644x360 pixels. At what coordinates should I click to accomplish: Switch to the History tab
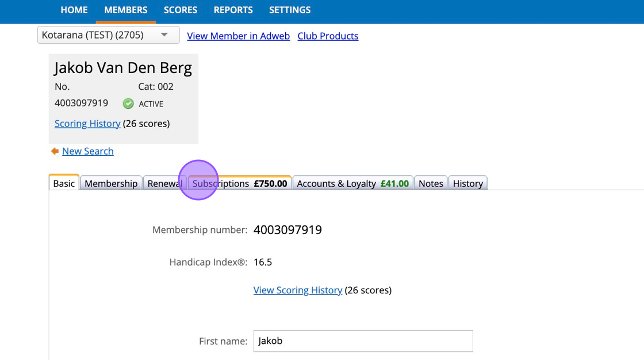tap(467, 183)
